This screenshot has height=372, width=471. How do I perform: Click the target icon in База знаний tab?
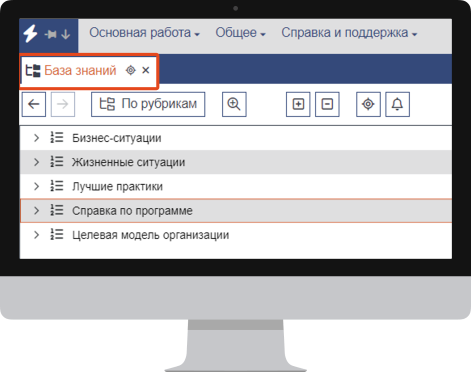point(131,70)
